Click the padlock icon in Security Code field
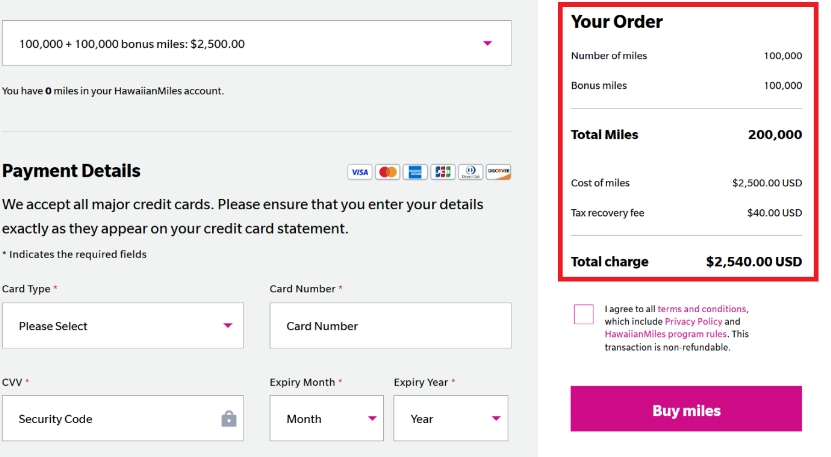 (x=229, y=419)
